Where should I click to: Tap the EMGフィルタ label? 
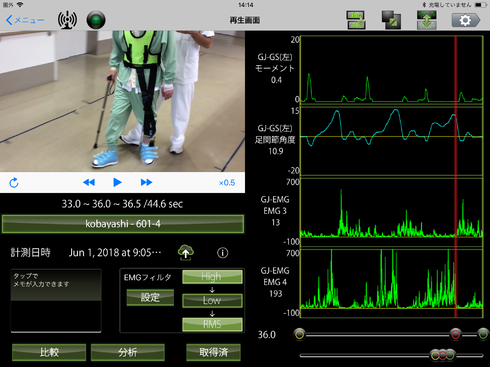click(148, 277)
